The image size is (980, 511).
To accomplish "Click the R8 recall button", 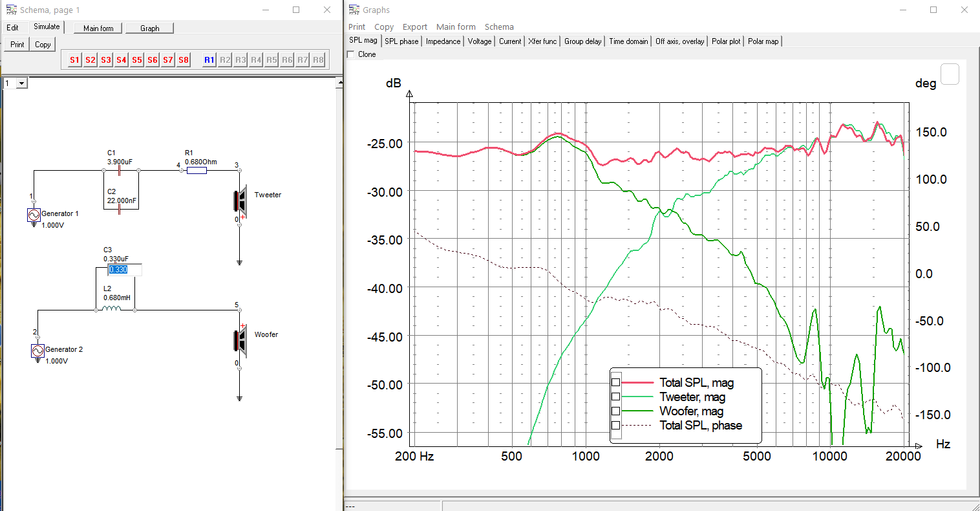I will point(318,60).
